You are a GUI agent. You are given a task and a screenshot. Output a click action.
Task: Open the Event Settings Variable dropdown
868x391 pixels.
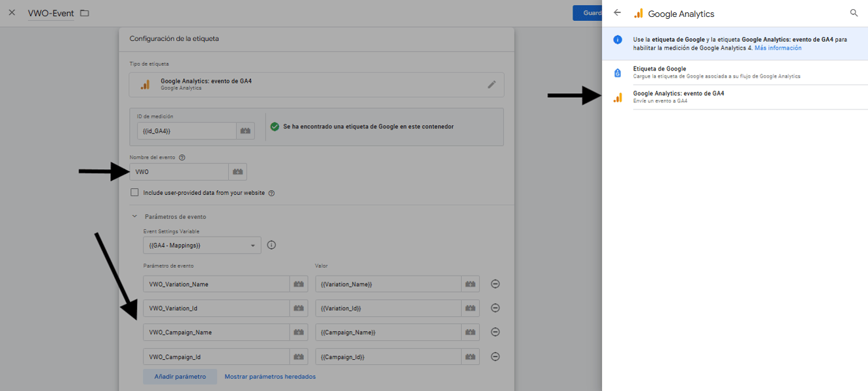202,245
